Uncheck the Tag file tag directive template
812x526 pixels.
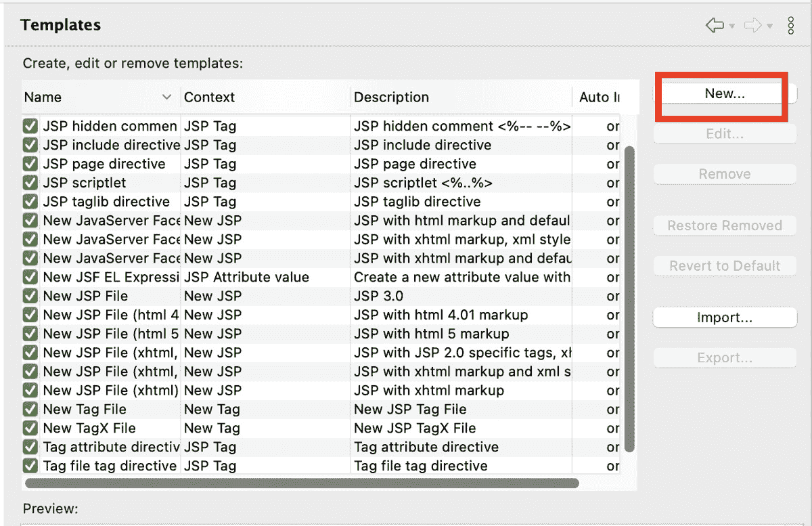tap(30, 466)
